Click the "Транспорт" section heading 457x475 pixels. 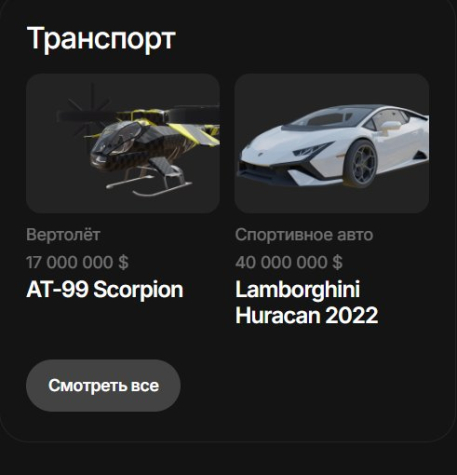(x=101, y=38)
